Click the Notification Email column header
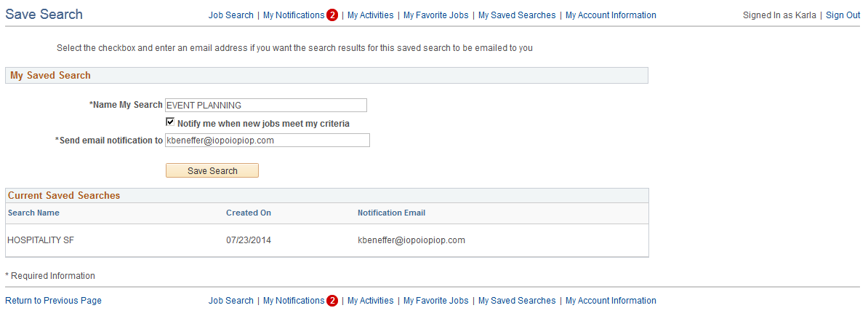The image size is (868, 316). pos(391,213)
